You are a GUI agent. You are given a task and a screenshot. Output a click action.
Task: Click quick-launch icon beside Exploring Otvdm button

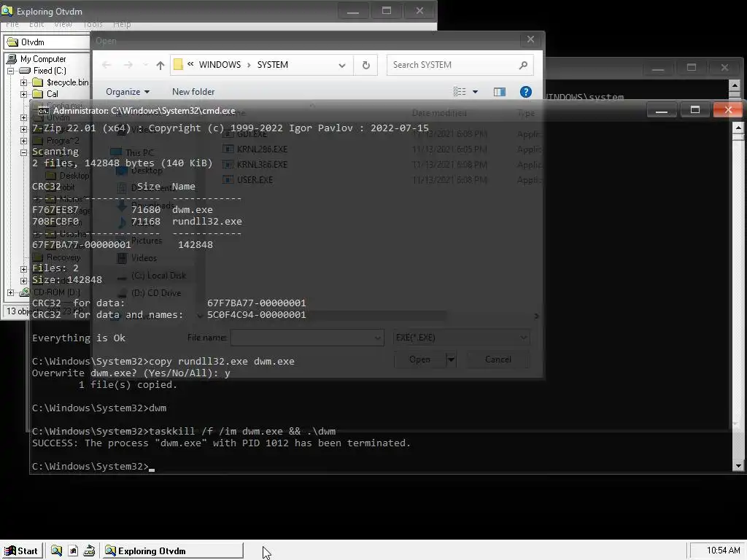click(x=89, y=551)
